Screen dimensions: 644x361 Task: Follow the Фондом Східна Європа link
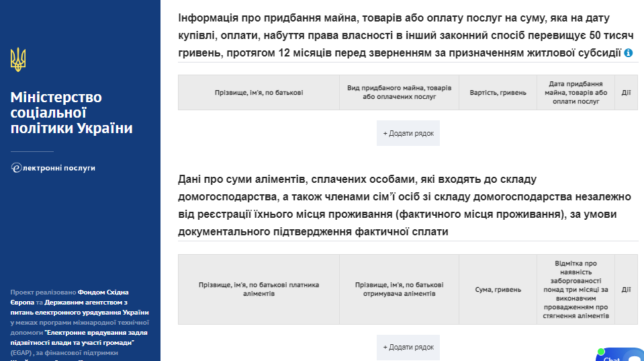[69, 297]
